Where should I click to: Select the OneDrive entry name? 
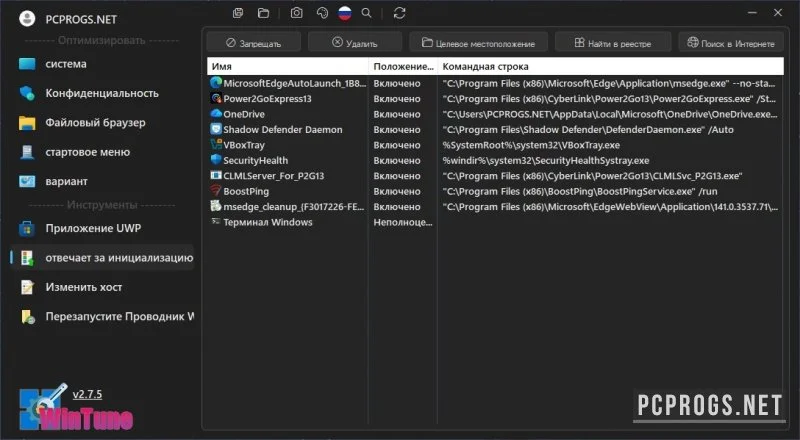[244, 114]
